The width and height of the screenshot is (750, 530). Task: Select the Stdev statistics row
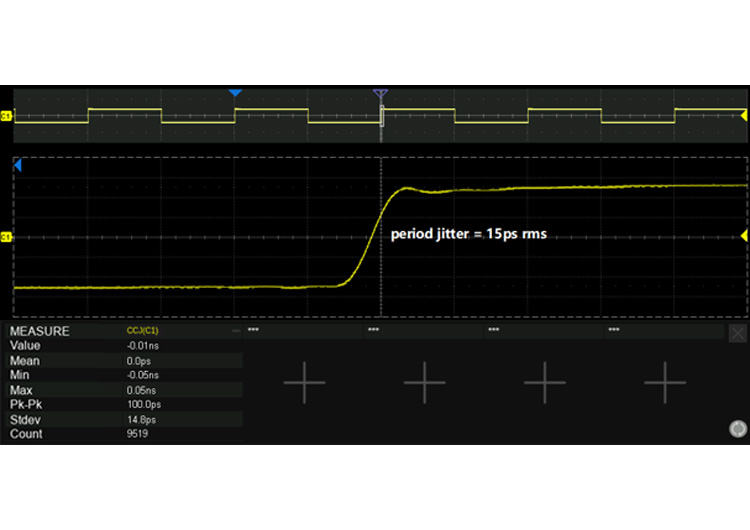click(122, 420)
